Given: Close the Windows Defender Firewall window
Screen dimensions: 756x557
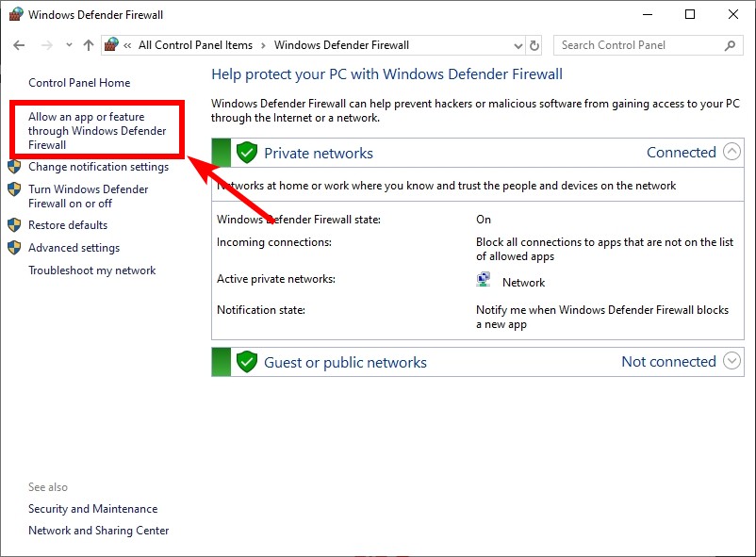Looking at the screenshot, I should click(x=732, y=14).
